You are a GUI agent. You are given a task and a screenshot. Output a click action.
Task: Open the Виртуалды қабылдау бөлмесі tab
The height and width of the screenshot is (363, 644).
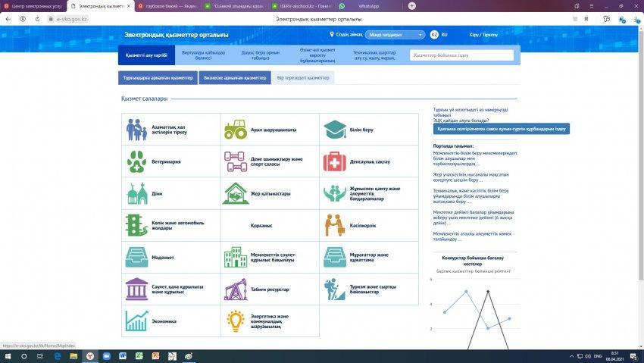click(203, 55)
